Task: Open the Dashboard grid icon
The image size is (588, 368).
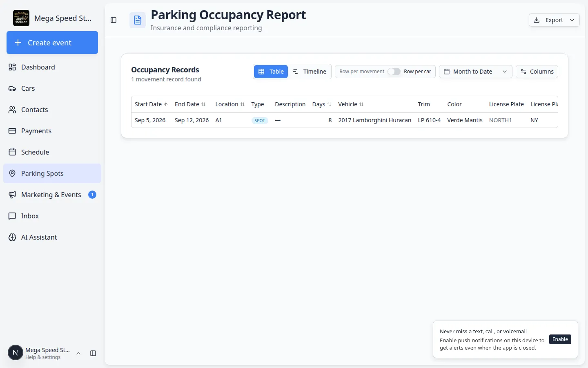Action: click(x=12, y=67)
